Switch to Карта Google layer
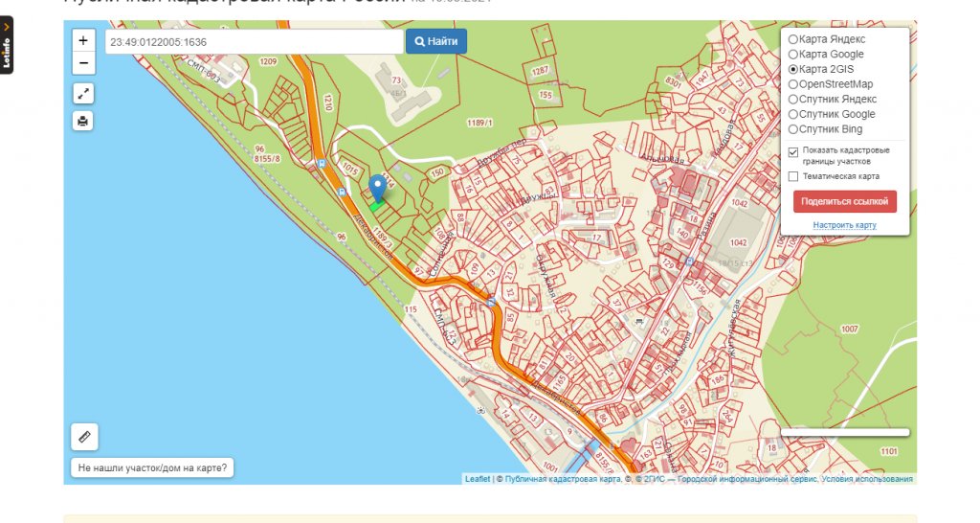Screen dimensions: 980x523 click(x=793, y=55)
